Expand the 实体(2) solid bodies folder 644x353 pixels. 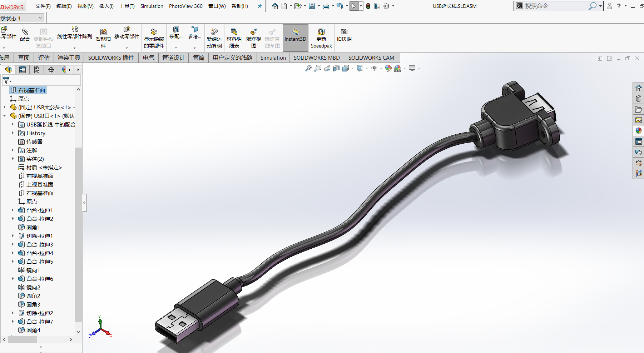(13, 159)
